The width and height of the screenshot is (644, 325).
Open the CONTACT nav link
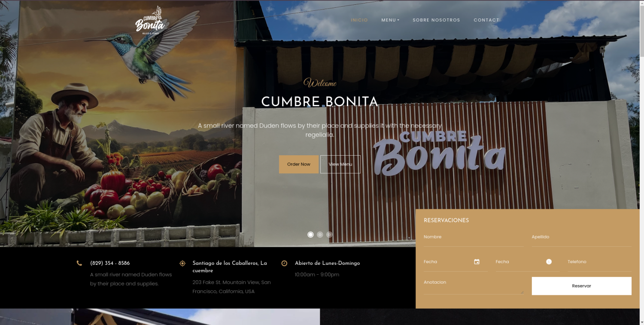(486, 20)
